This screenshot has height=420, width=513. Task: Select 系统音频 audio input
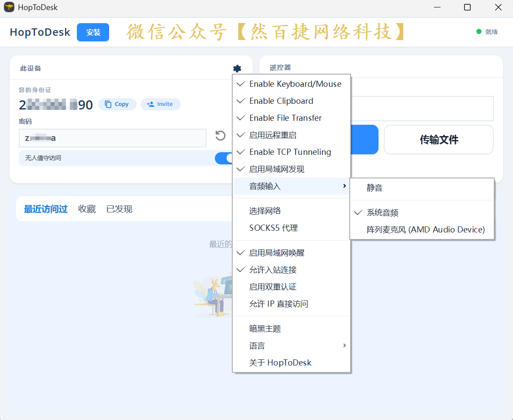[x=422, y=213]
